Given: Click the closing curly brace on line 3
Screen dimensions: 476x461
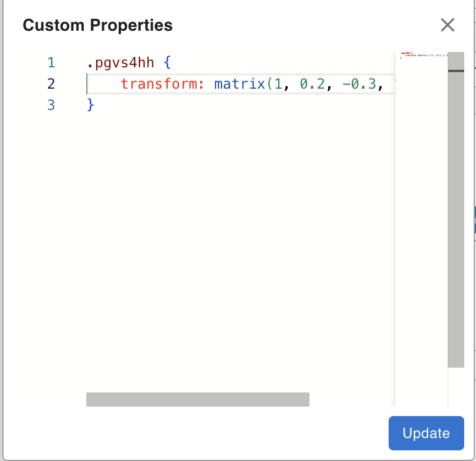Looking at the screenshot, I should click(x=90, y=105).
